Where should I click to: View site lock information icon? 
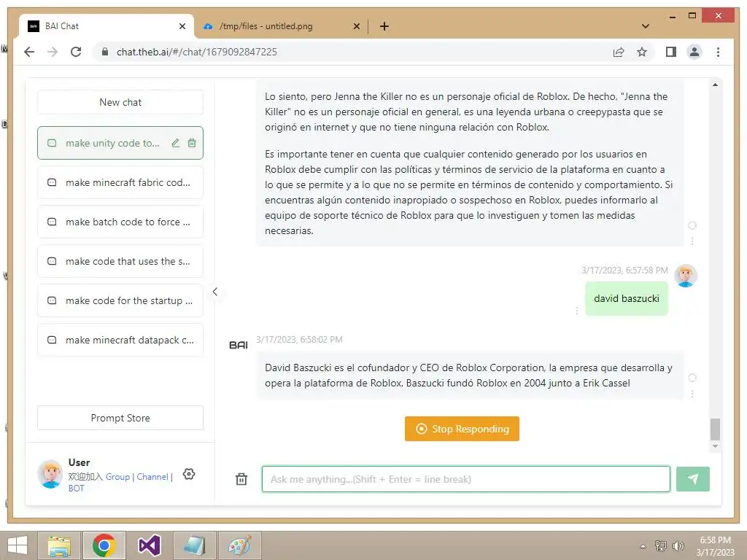click(105, 52)
